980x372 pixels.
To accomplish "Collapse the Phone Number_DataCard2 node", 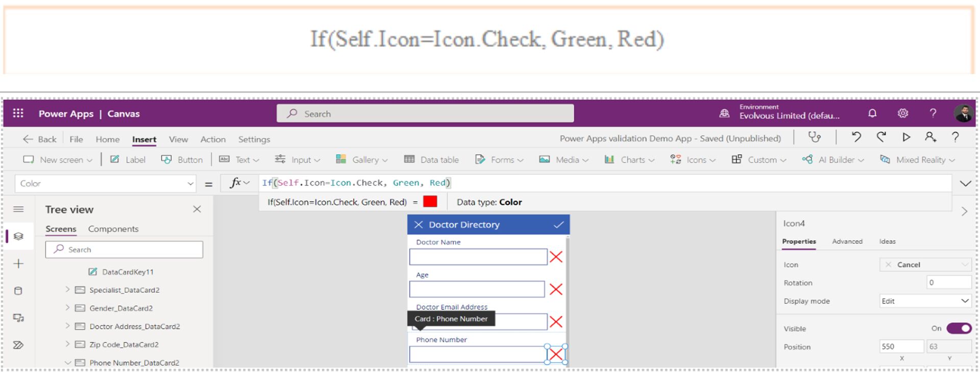I will [67, 363].
